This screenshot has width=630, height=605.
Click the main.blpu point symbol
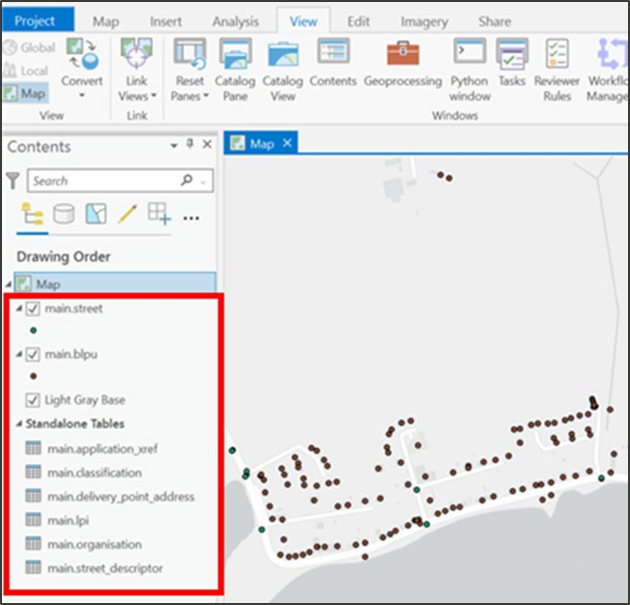33,376
